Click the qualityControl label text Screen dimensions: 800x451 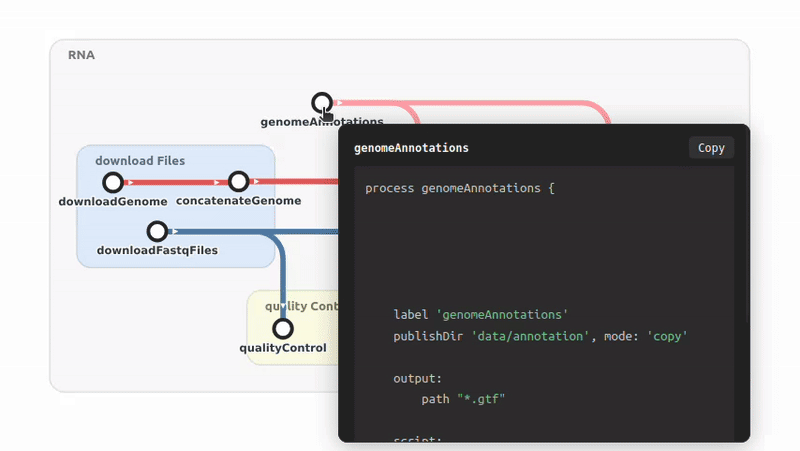point(283,348)
